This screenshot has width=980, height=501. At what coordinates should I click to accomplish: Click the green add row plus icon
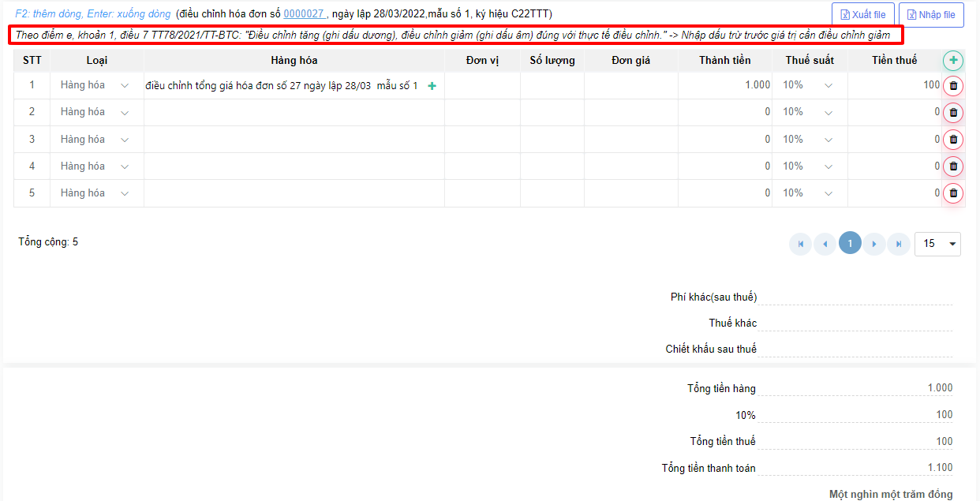953,60
